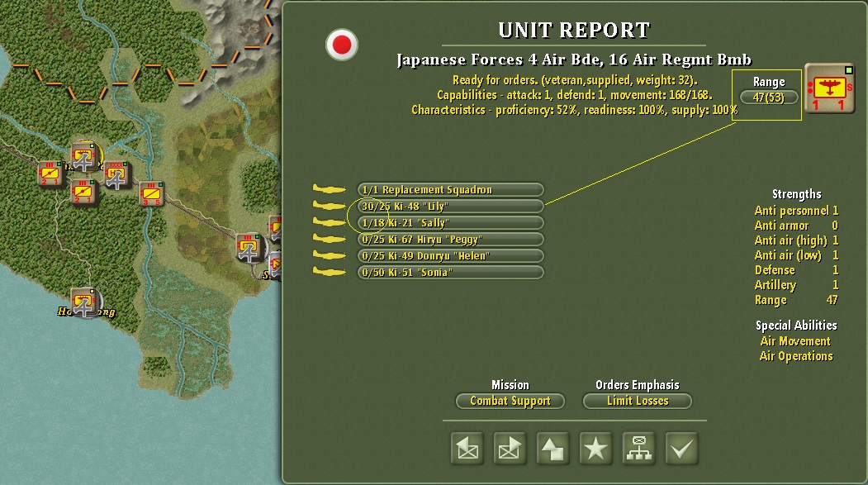Click plane icon beside Ki-21 Sally
This screenshot has height=485, width=868.
point(329,222)
